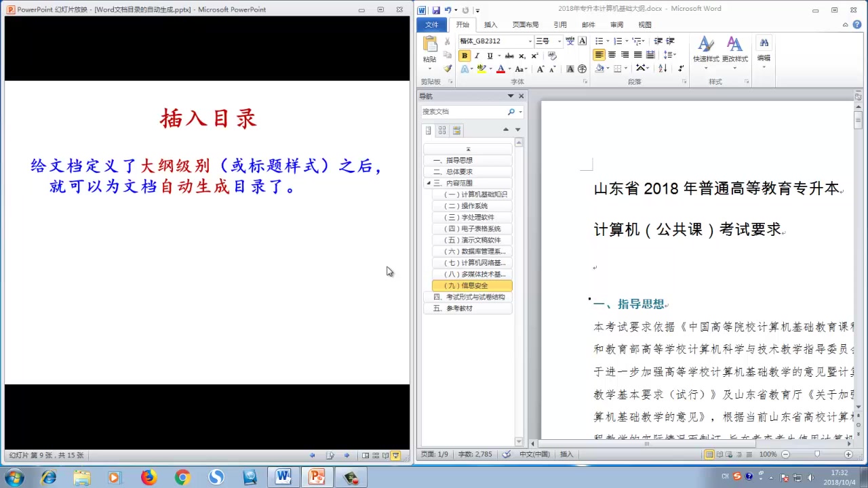Toggle Bold formatting in Word ribbon
Viewport: 868px width, 488px height.
(x=465, y=56)
